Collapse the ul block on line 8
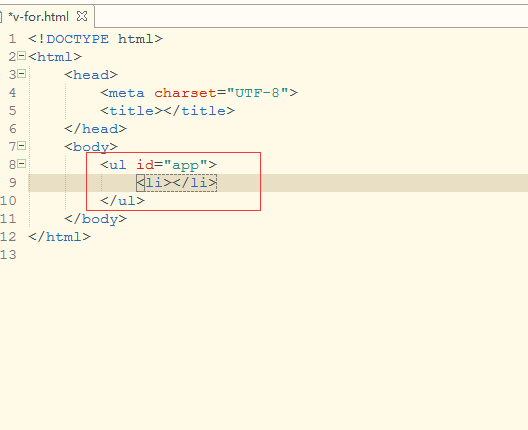528x430 pixels. (x=22, y=164)
